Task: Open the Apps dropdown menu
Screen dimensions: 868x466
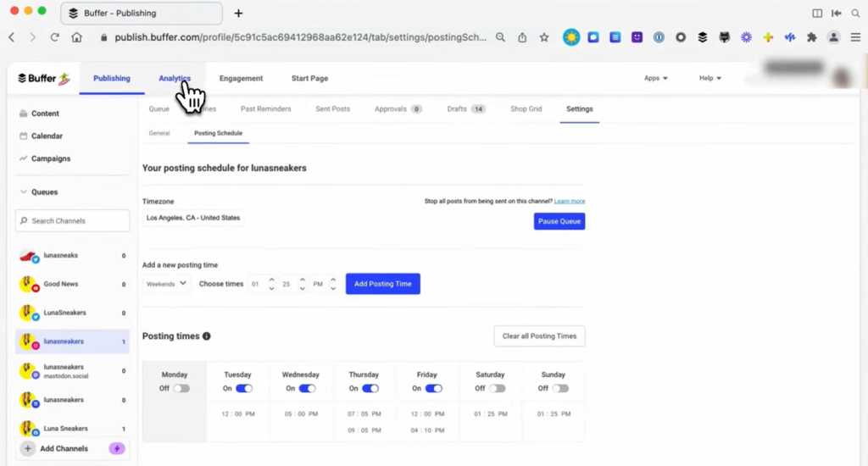Action: click(655, 78)
